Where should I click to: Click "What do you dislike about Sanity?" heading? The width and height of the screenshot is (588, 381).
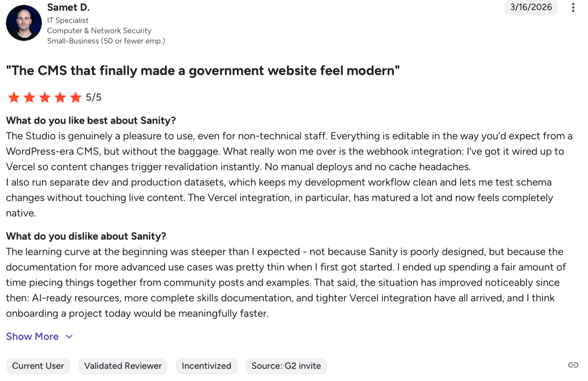click(x=86, y=236)
